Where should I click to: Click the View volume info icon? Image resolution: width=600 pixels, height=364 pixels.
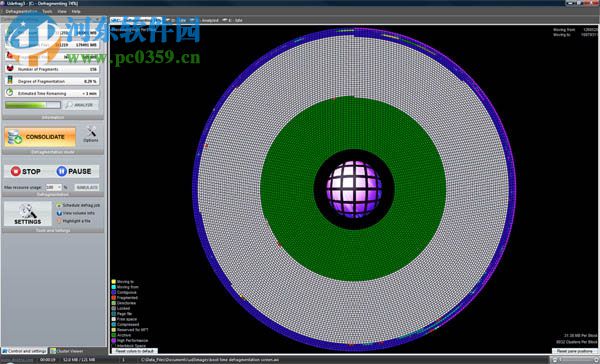(x=59, y=213)
